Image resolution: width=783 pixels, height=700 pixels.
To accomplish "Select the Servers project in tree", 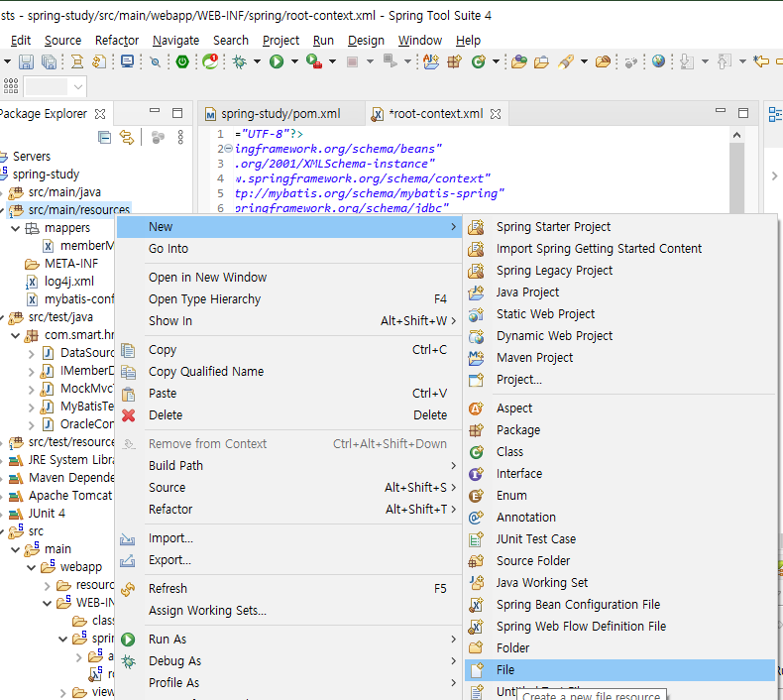I will click(x=32, y=157).
